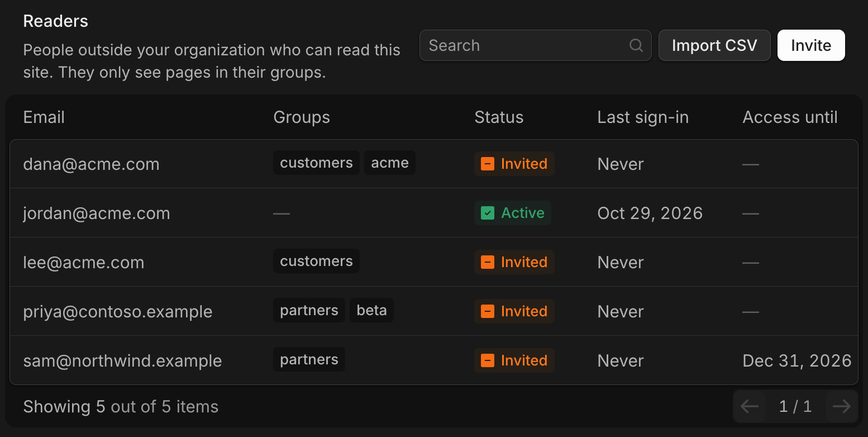The image size is (868, 437).
Task: Click the partners tag in priya's row
Action: coord(309,310)
